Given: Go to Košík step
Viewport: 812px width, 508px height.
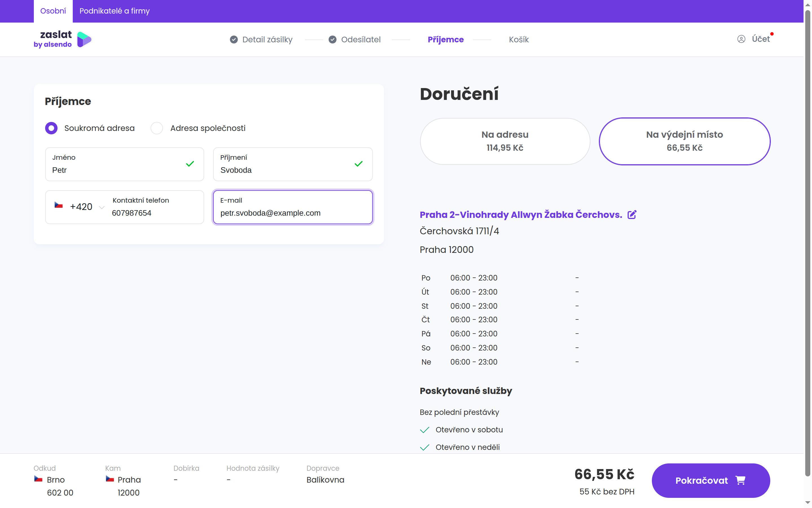Looking at the screenshot, I should 519,40.
